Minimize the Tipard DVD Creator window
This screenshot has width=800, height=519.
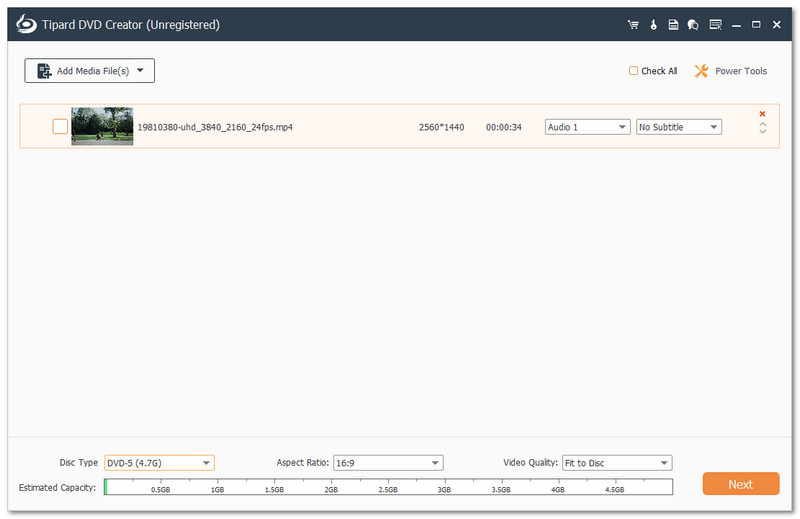(736, 24)
